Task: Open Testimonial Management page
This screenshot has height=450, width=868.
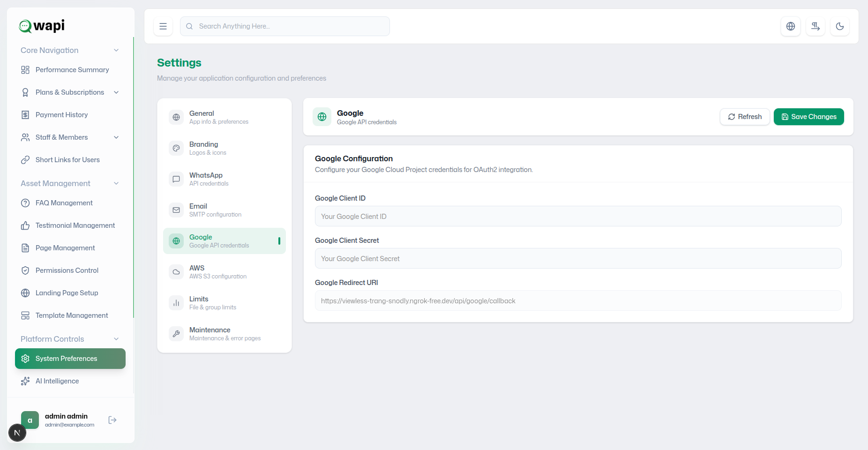Action: tap(70, 225)
